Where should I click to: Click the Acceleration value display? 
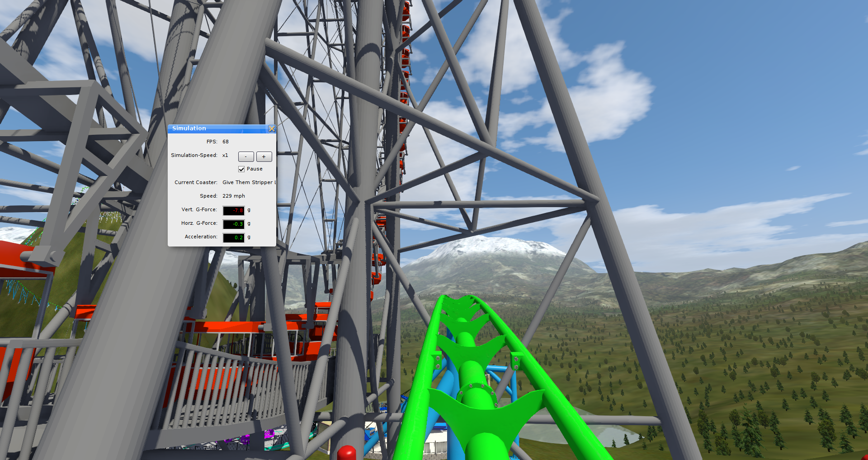coord(234,237)
